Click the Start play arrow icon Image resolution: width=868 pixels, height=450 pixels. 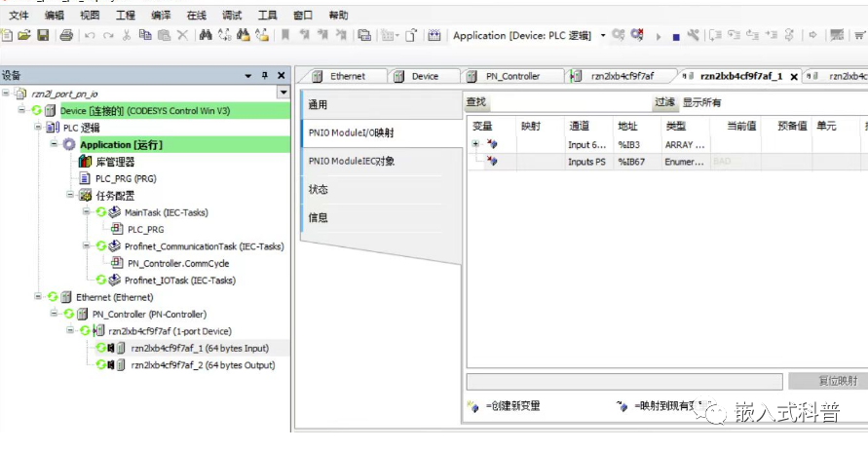pyautogui.click(x=659, y=37)
